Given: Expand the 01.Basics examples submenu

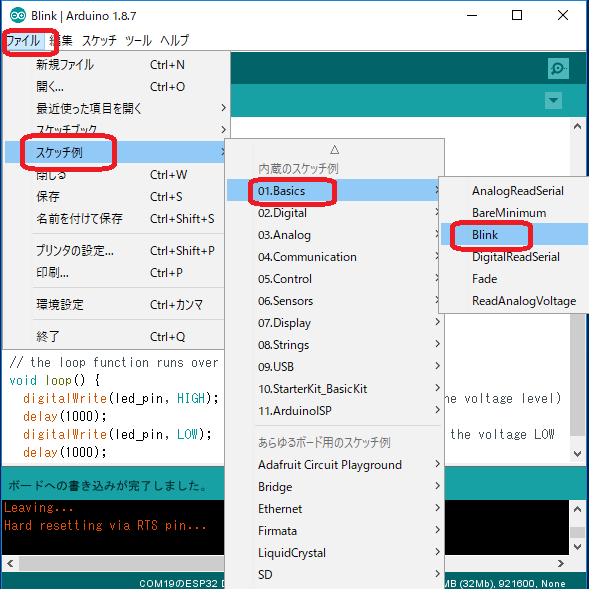Looking at the screenshot, I should click(x=334, y=191).
